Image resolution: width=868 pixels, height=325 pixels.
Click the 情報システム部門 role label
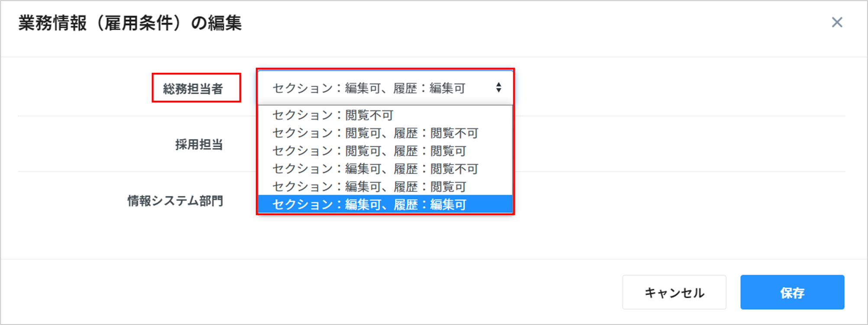[175, 201]
